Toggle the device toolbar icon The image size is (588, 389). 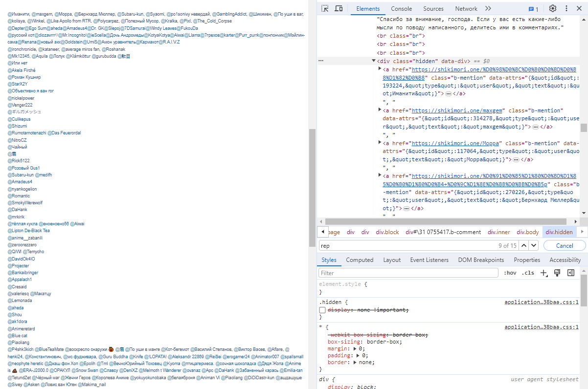(339, 8)
